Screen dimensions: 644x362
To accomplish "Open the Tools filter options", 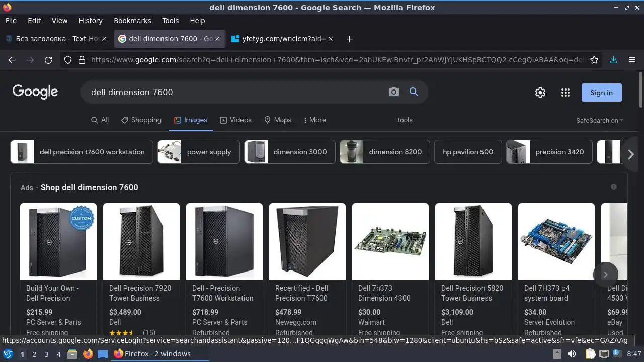I will coord(404,120).
